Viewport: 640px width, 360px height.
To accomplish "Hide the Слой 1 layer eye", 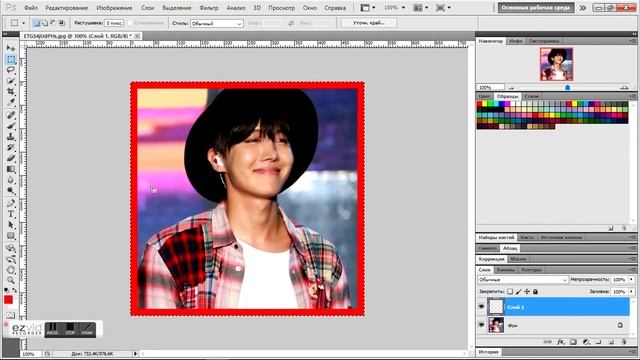I will (482, 307).
